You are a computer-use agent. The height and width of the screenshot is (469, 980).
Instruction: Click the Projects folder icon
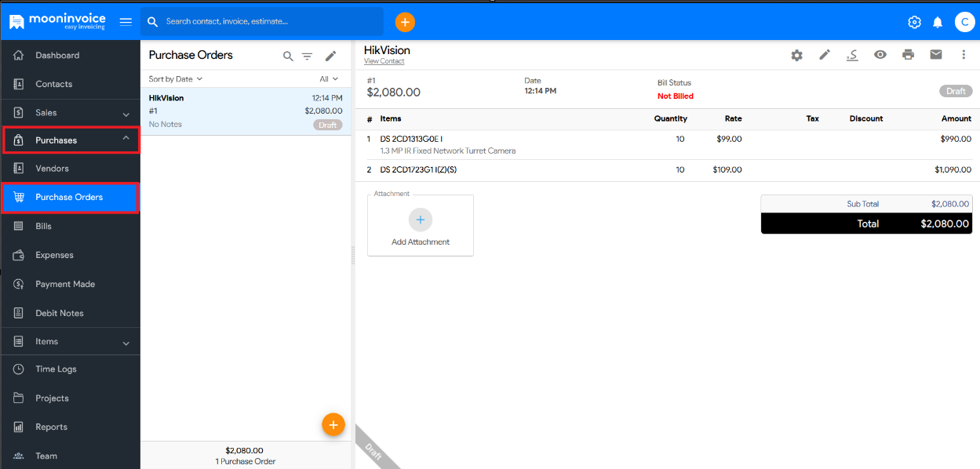(x=19, y=398)
